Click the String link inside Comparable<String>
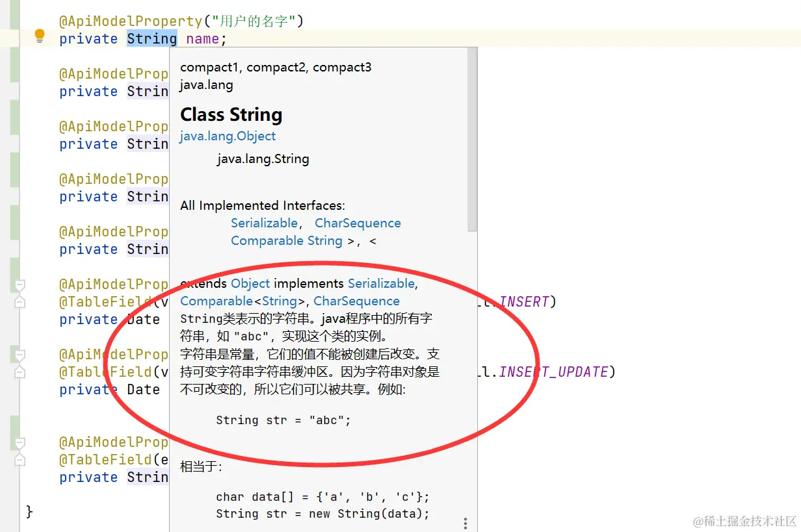This screenshot has width=801, height=532. click(280, 301)
